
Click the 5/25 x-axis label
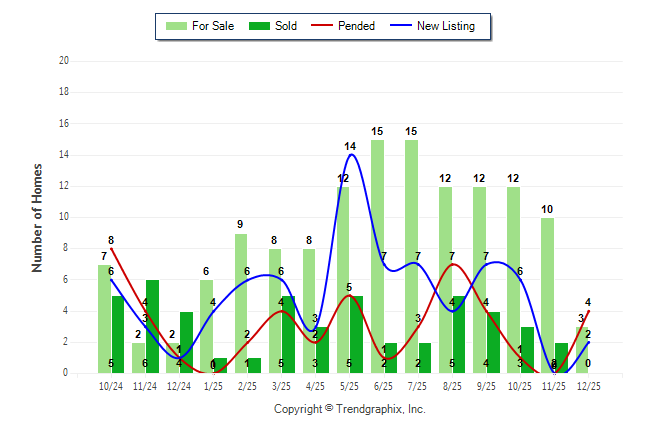tap(350, 385)
